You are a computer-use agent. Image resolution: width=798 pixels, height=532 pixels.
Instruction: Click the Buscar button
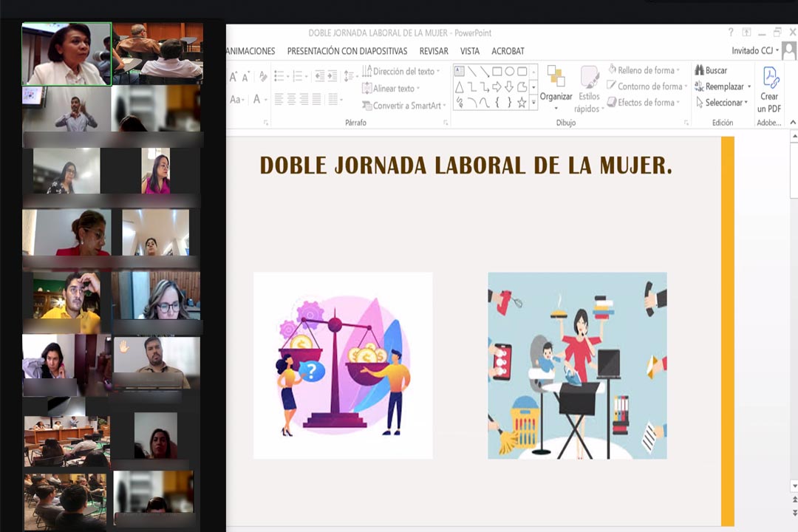click(711, 70)
